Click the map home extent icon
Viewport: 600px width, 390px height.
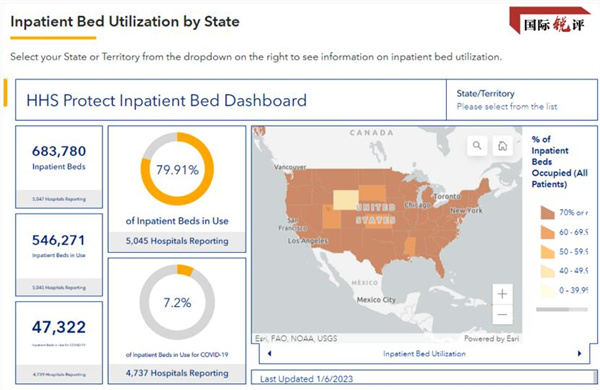click(502, 145)
